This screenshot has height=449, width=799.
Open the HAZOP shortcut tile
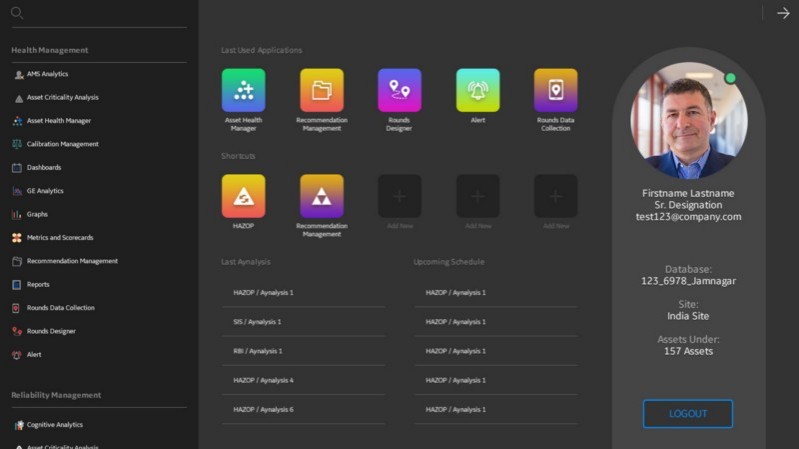coord(244,196)
